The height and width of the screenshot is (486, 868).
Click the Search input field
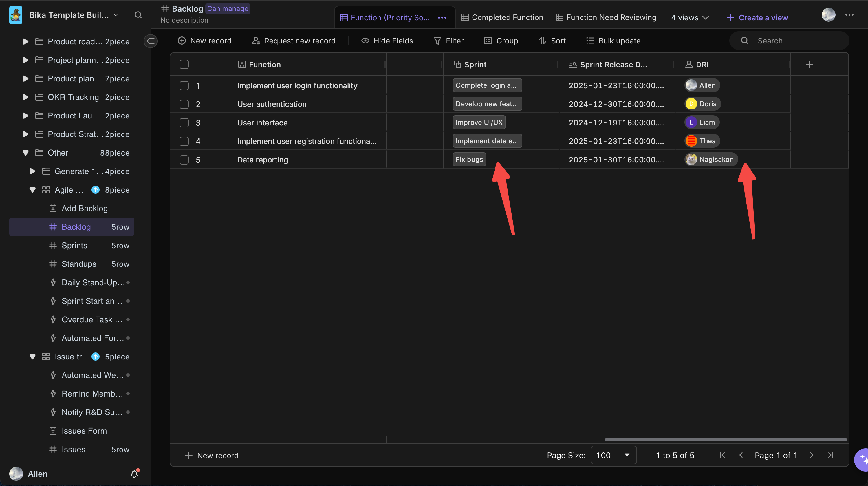pos(789,41)
